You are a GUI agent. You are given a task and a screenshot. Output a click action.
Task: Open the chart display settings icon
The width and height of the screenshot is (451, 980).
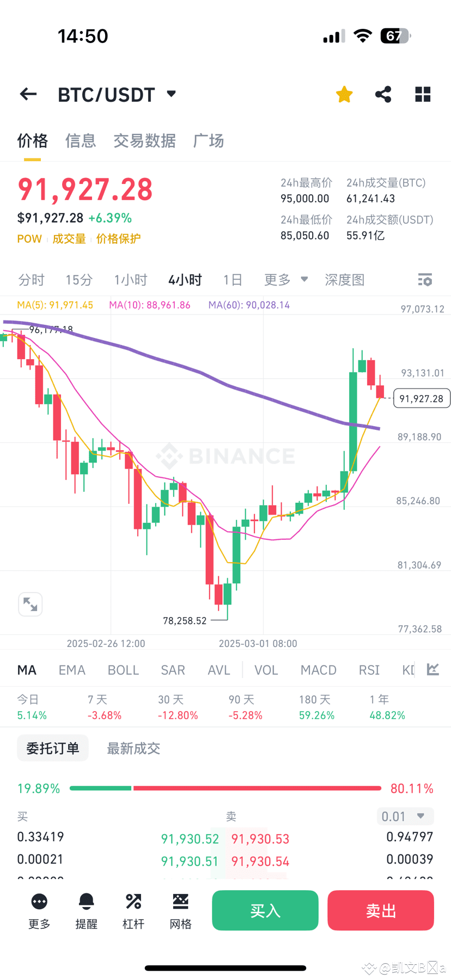click(425, 279)
